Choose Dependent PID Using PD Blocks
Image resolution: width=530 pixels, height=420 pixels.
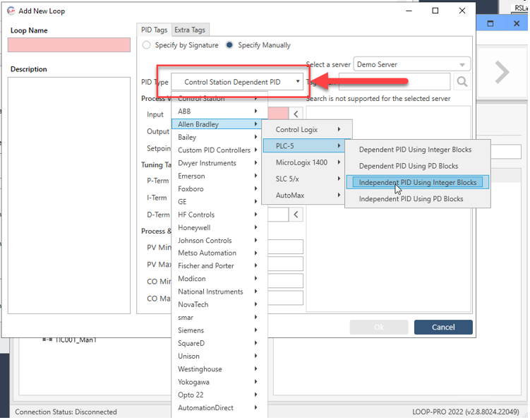point(418,166)
